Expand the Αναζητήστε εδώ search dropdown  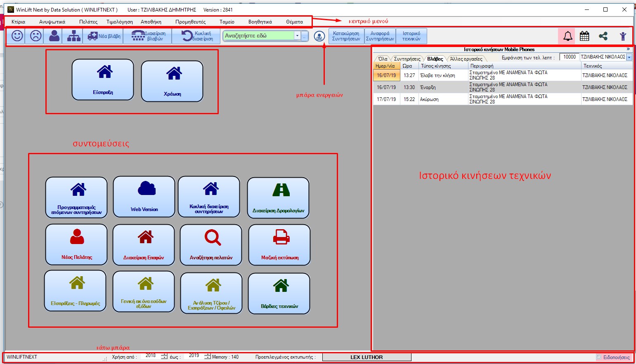pyautogui.click(x=297, y=36)
